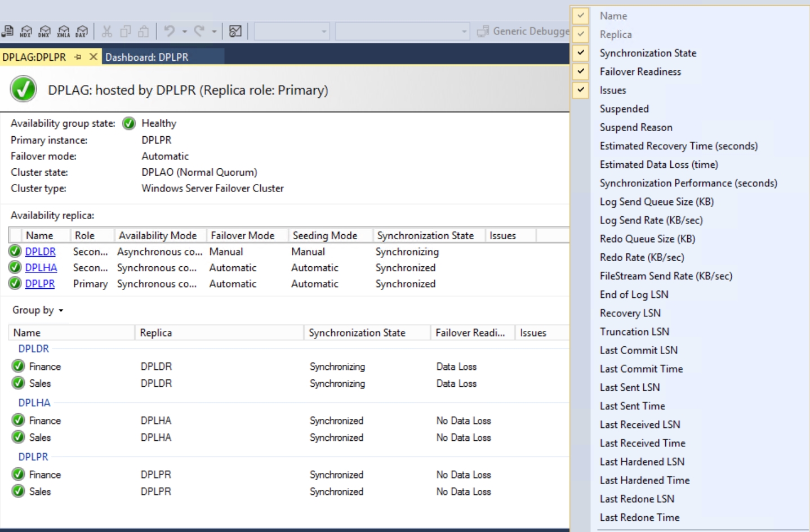Click Sales status icon under DPLPR group
This screenshot has height=532, width=810.
pyautogui.click(x=19, y=491)
